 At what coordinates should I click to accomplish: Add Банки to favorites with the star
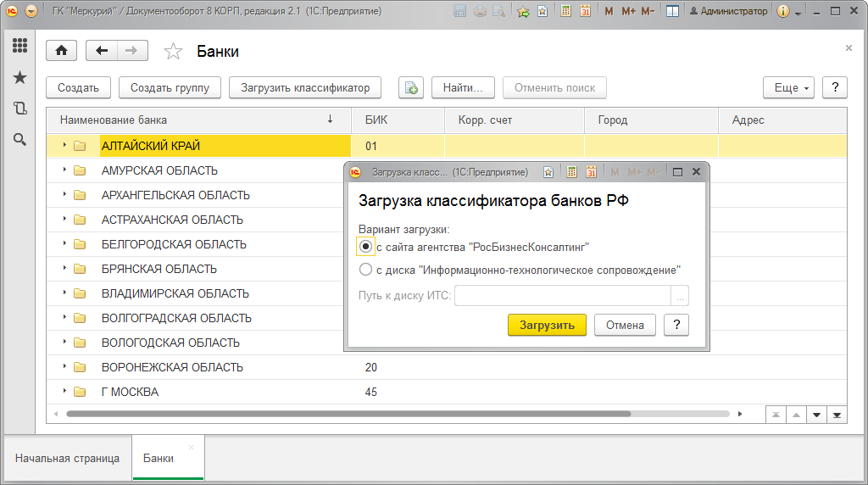[x=173, y=52]
